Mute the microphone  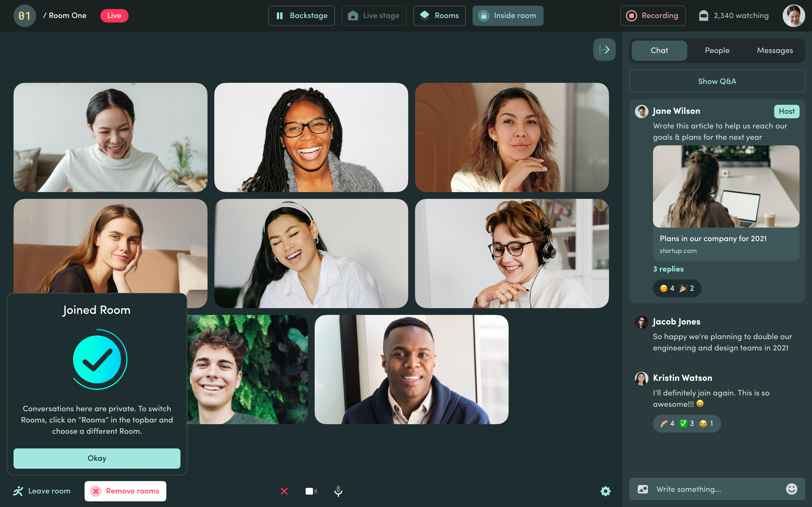click(x=338, y=491)
